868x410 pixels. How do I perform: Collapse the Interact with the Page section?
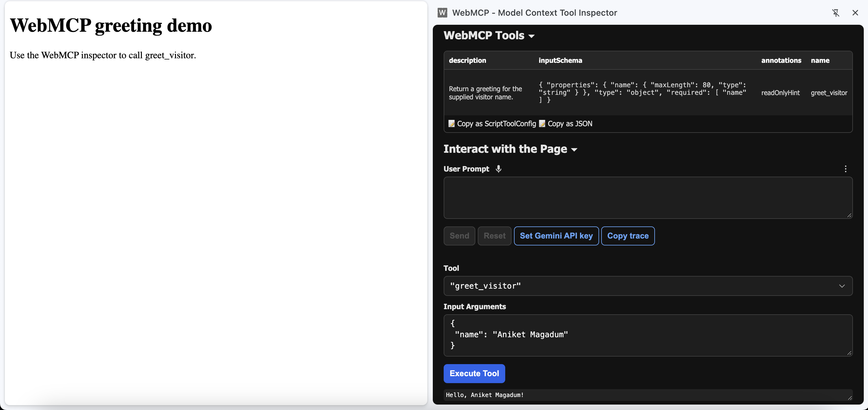pos(510,149)
